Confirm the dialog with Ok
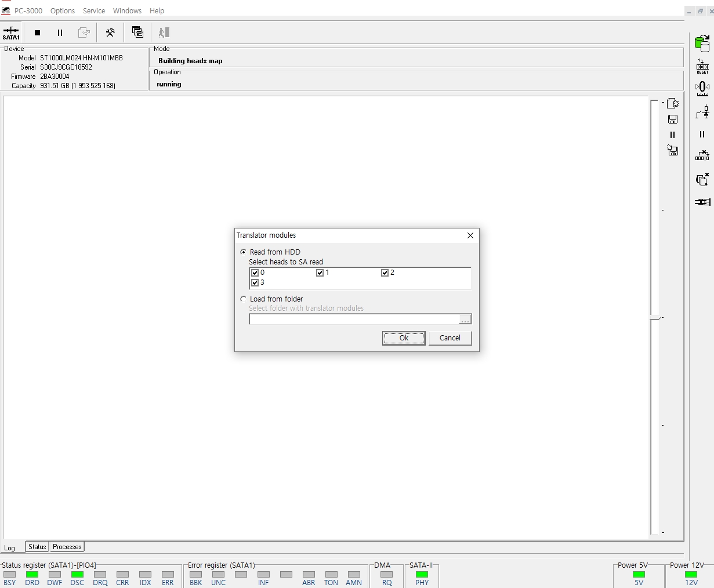Image resolution: width=714 pixels, height=588 pixels. [x=404, y=338]
